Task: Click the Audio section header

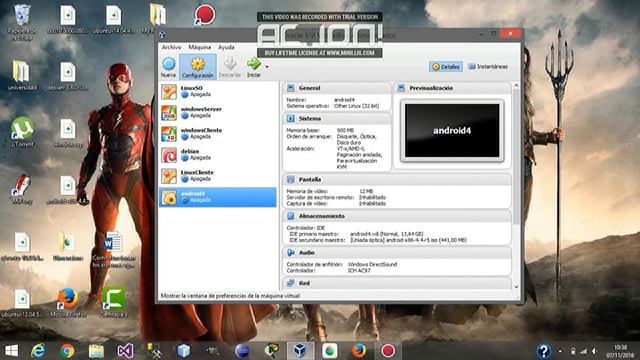Action: (x=397, y=253)
